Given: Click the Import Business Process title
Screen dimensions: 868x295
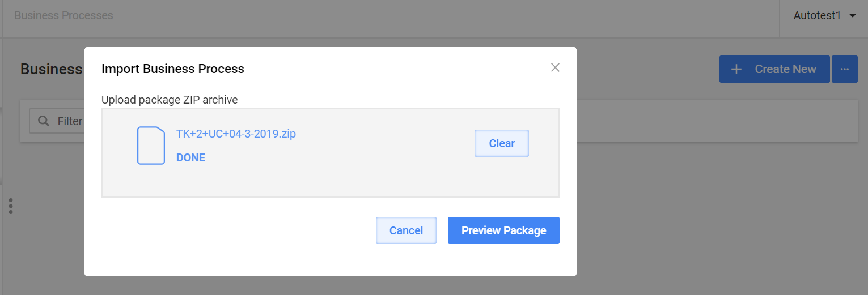Looking at the screenshot, I should (173, 69).
